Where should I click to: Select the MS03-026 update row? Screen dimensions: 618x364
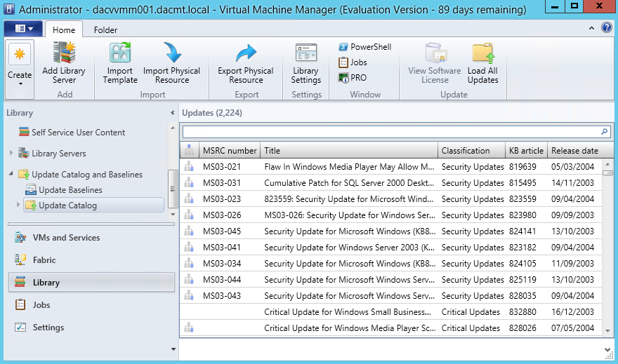point(391,215)
